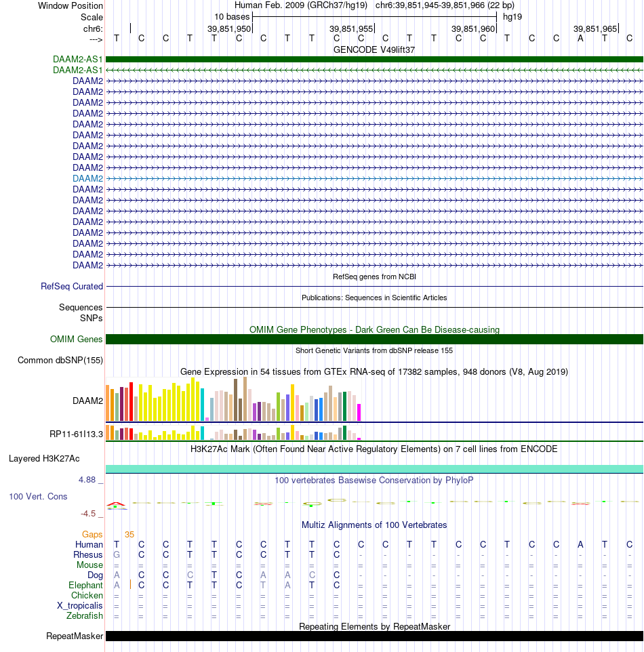The width and height of the screenshot is (644, 652).
Task: Click the light-blue highlighted DAAM2 transcript label
Action: pos(87,178)
